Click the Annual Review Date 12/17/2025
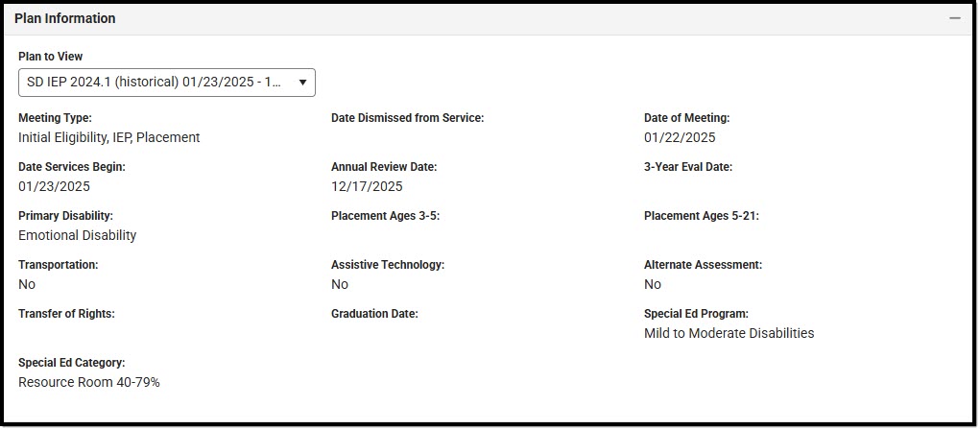 [x=367, y=186]
